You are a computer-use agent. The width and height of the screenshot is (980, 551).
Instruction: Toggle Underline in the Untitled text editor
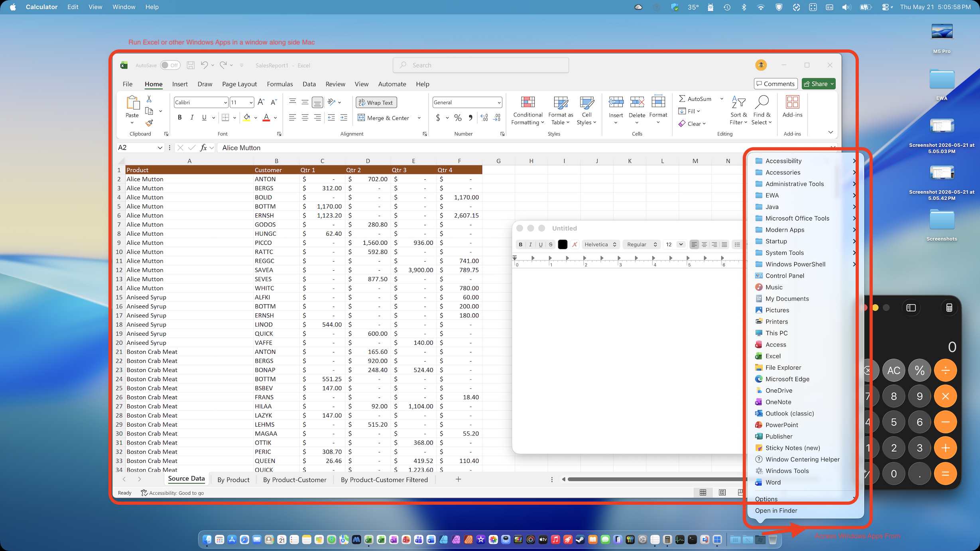pos(541,245)
